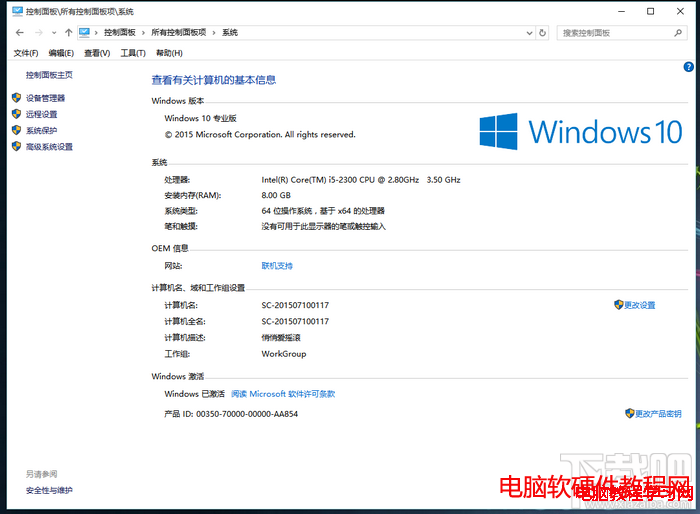Click the window title bar system icon

coord(17,11)
